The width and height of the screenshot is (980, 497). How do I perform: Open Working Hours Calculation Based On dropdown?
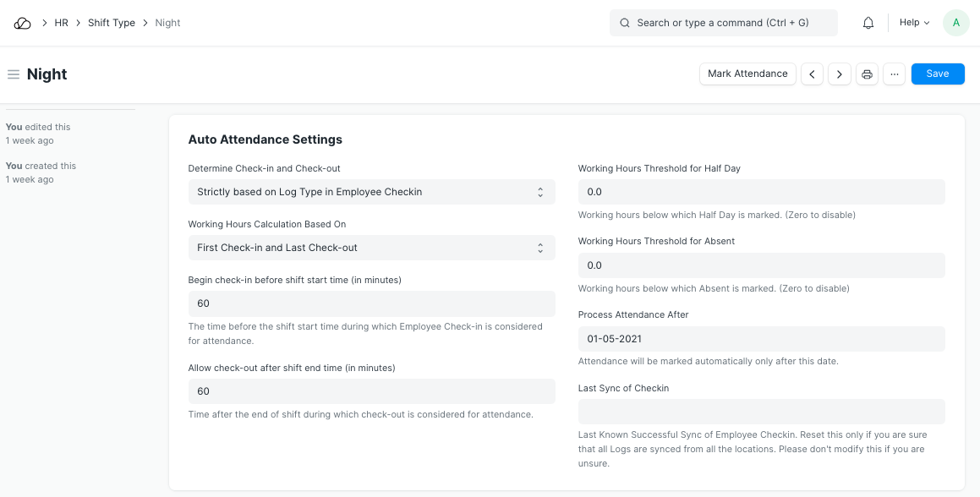(x=371, y=248)
